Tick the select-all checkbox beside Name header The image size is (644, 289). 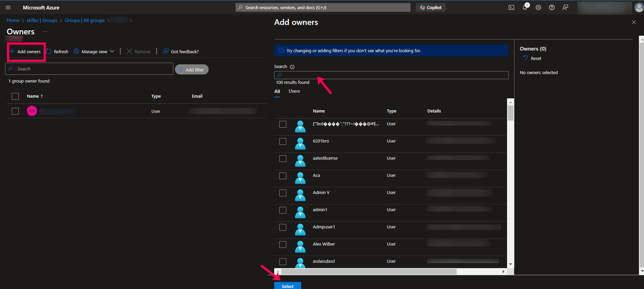pyautogui.click(x=15, y=96)
